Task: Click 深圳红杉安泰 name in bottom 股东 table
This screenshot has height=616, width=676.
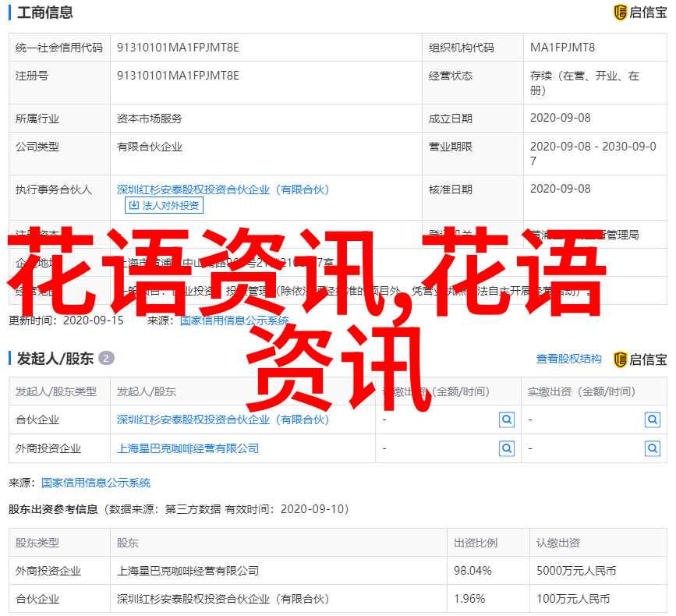Action: [223, 599]
